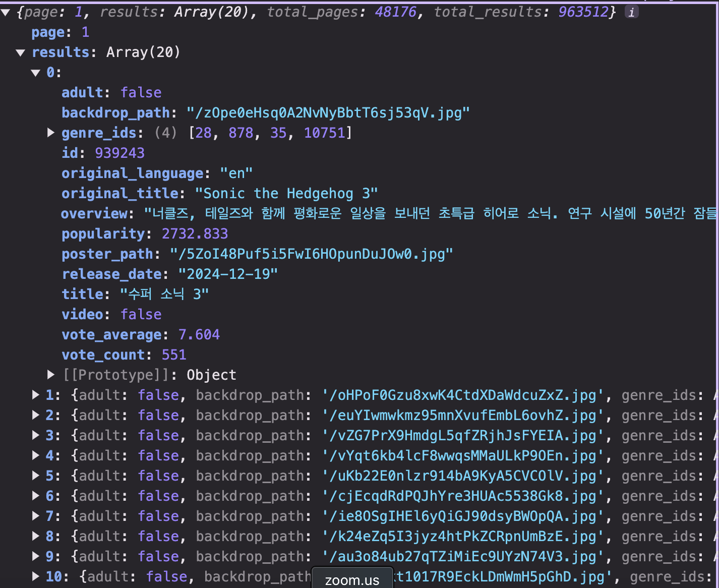Click the adult: false value in item 0
Viewport: 719px width, 588px height.
[x=141, y=93]
